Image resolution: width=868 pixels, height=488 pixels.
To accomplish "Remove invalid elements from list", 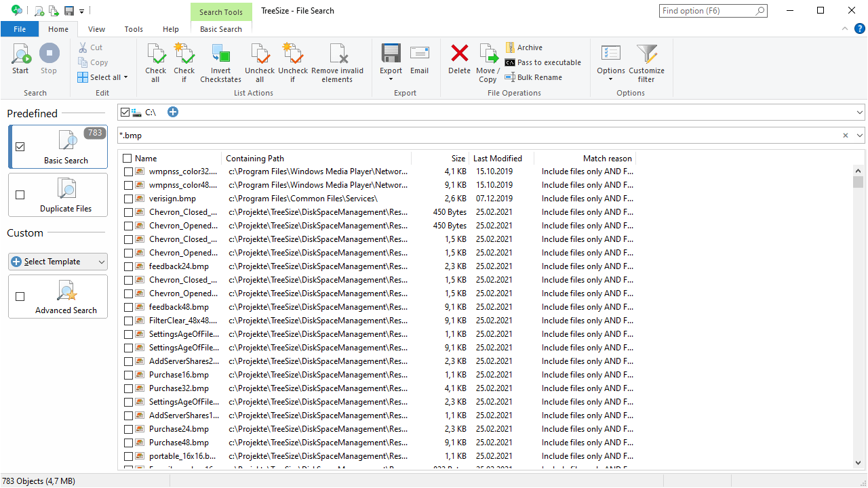I will click(338, 62).
